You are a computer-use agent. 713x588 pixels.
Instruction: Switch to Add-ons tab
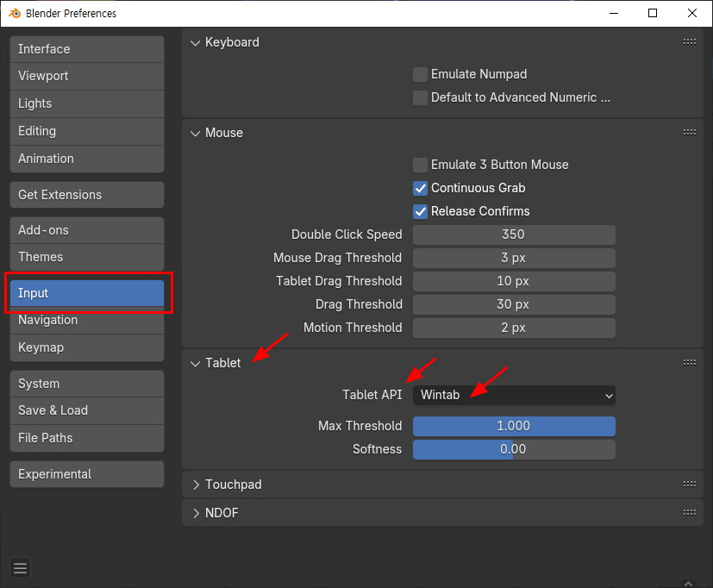point(87,230)
